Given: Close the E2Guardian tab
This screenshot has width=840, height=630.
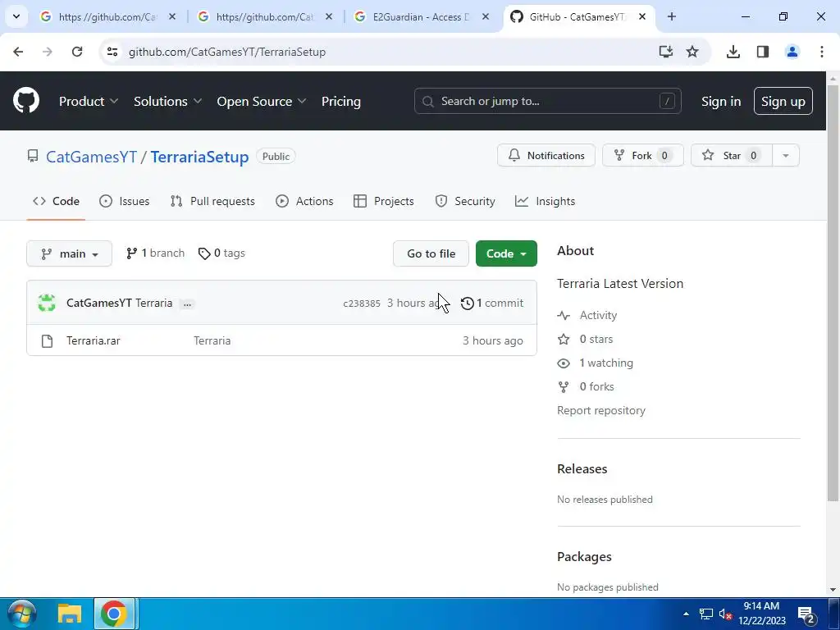Looking at the screenshot, I should 486,17.
